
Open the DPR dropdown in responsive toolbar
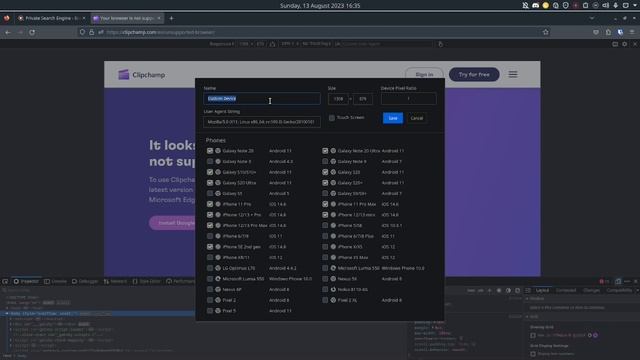click(290, 44)
